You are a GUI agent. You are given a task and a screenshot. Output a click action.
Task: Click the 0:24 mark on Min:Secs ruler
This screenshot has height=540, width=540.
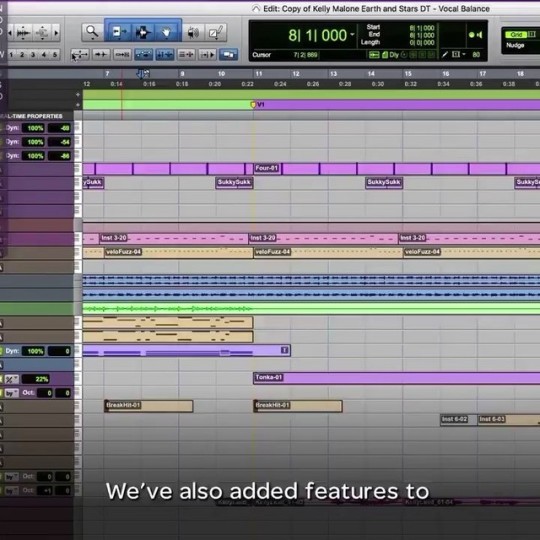coord(280,84)
